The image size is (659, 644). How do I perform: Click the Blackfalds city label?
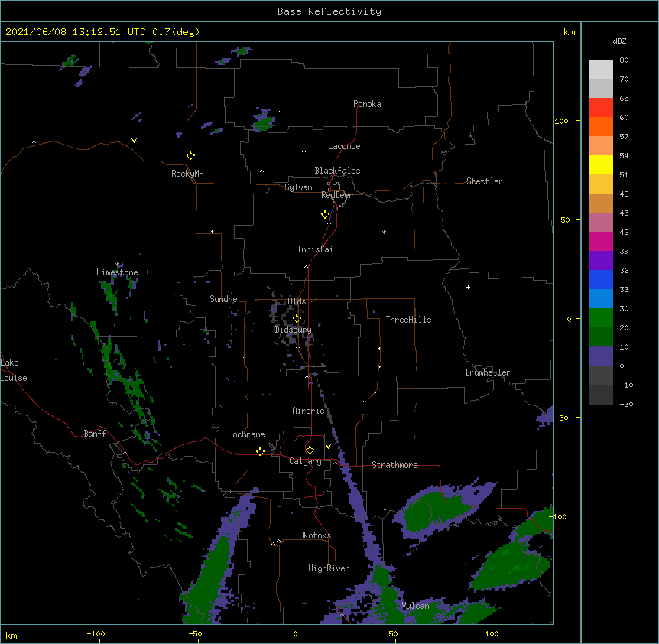pos(337,171)
